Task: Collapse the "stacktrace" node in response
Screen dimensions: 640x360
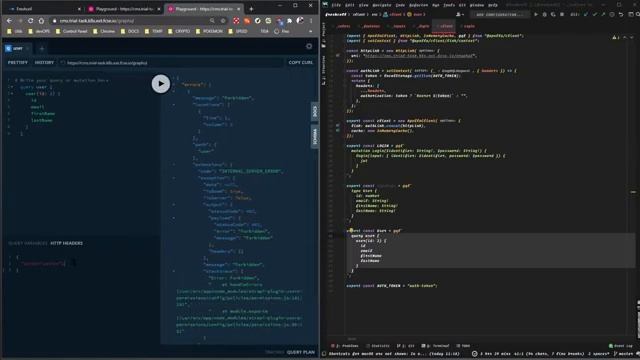Action: 173,271
